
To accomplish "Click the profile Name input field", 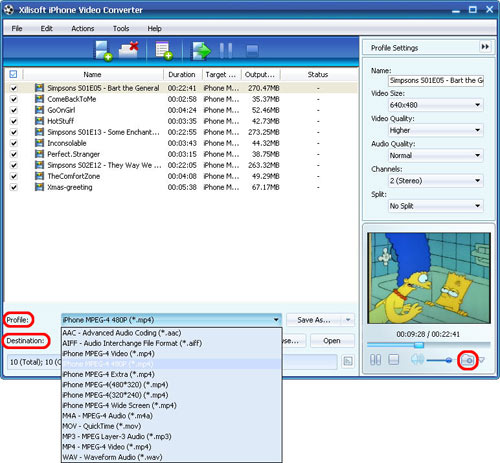I will [x=436, y=80].
